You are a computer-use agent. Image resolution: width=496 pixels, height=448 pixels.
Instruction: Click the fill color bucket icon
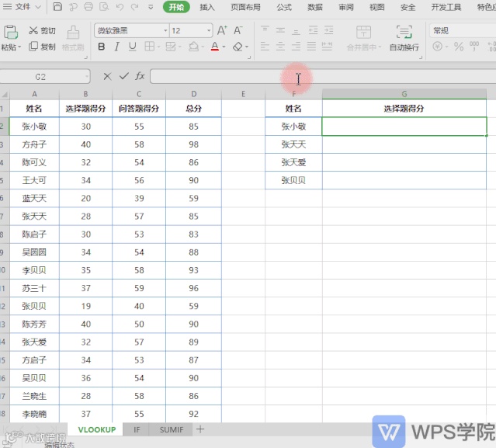(x=193, y=47)
